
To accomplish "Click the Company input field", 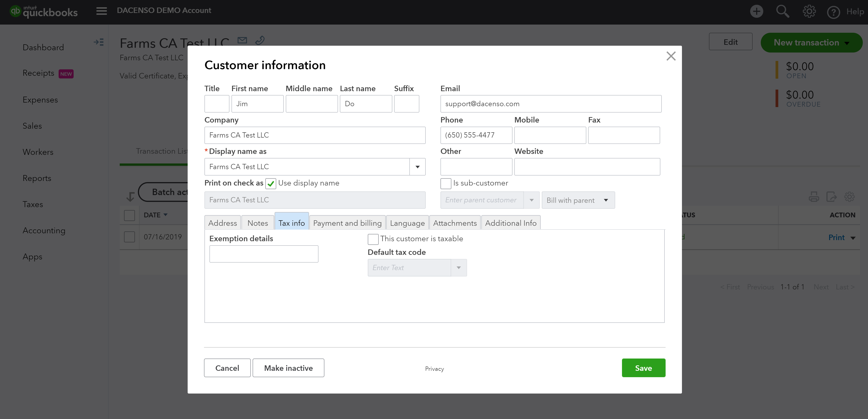I will click(x=315, y=135).
